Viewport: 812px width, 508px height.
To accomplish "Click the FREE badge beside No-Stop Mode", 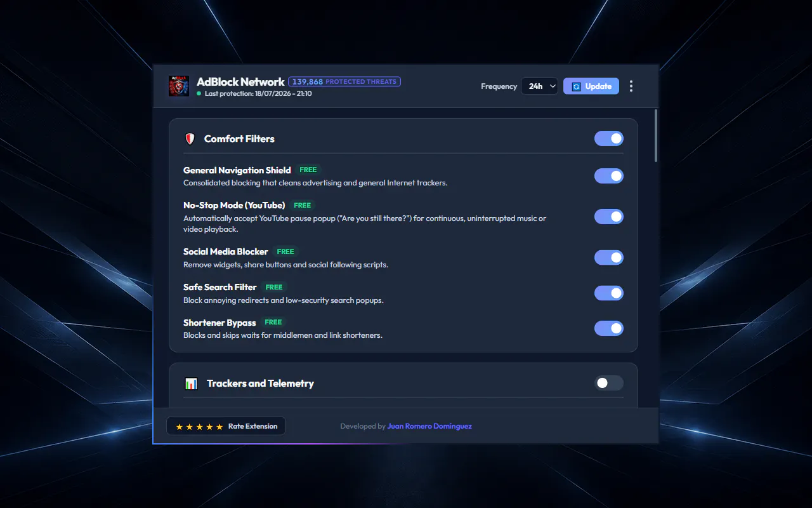I will [303, 205].
